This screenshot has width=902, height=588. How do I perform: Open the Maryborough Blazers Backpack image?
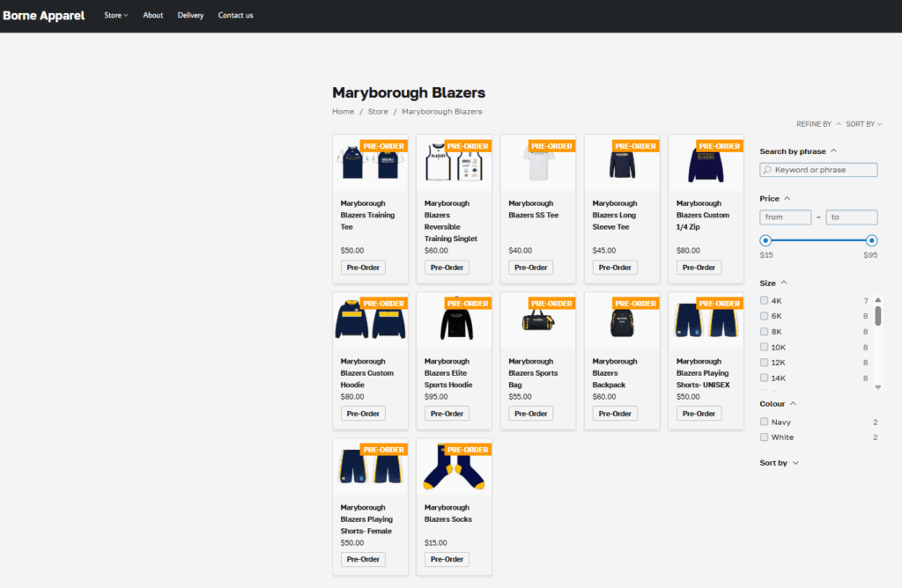pos(622,322)
